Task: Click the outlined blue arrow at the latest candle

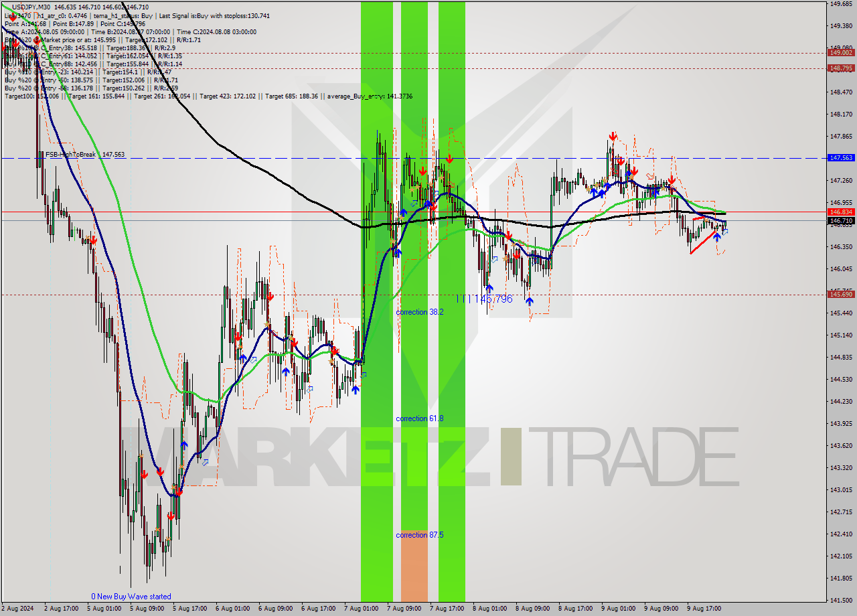Action: click(724, 232)
